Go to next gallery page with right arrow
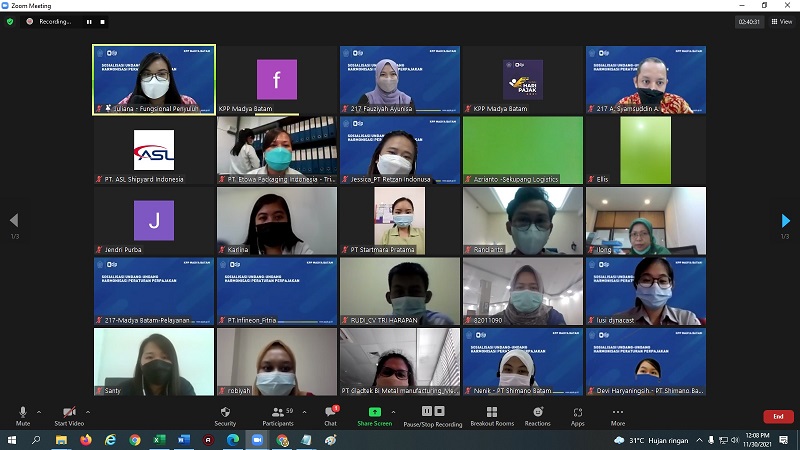Screen dimensions: 800x450 pyautogui.click(x=785, y=220)
